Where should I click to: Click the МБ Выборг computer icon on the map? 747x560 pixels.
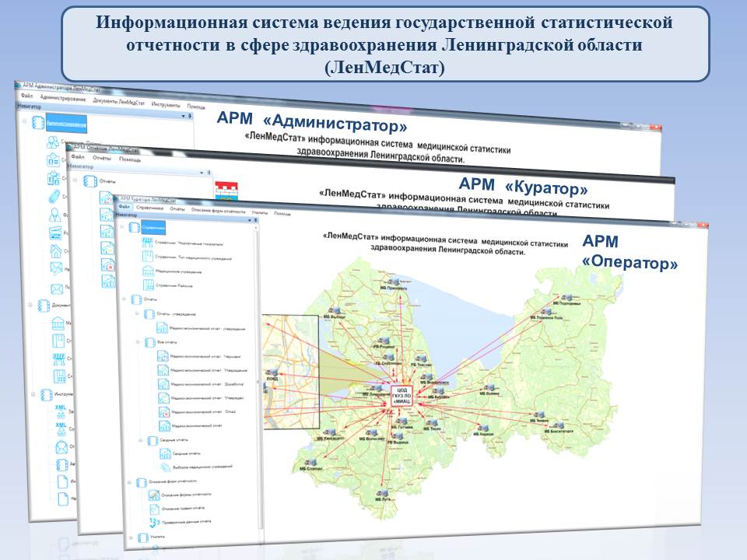click(335, 310)
